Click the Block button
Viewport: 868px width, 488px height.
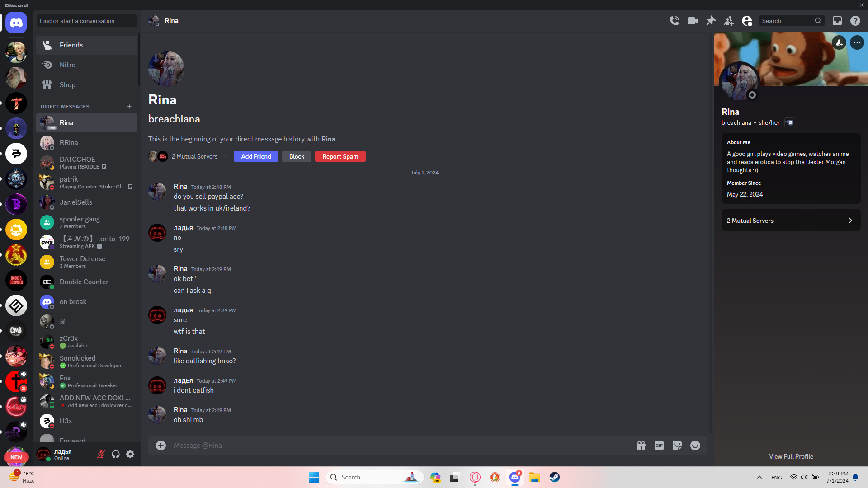[297, 156]
